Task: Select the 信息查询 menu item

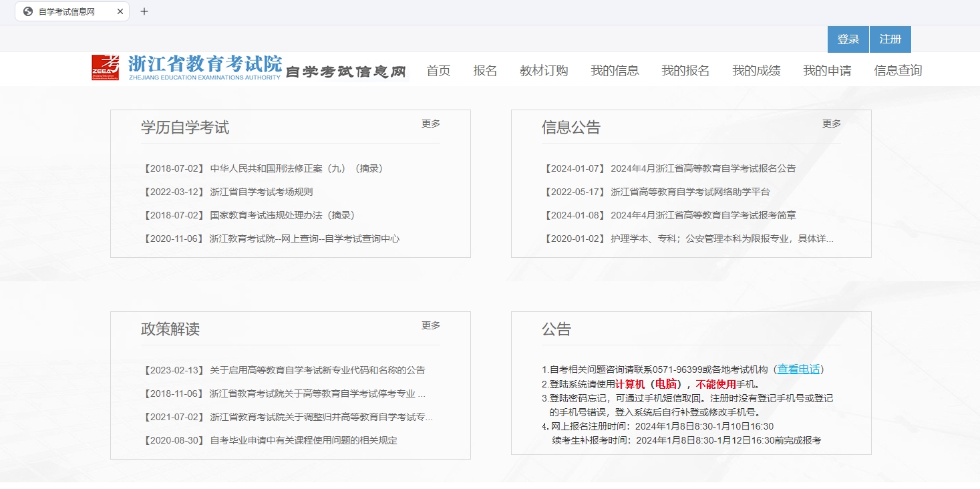Action: (898, 70)
